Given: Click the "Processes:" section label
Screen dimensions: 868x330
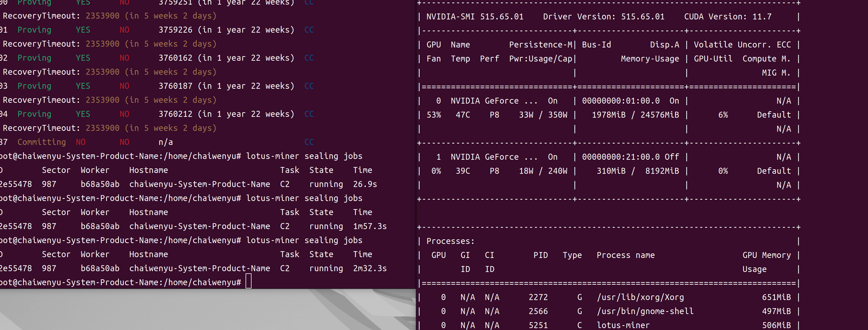Looking at the screenshot, I should (x=451, y=241).
